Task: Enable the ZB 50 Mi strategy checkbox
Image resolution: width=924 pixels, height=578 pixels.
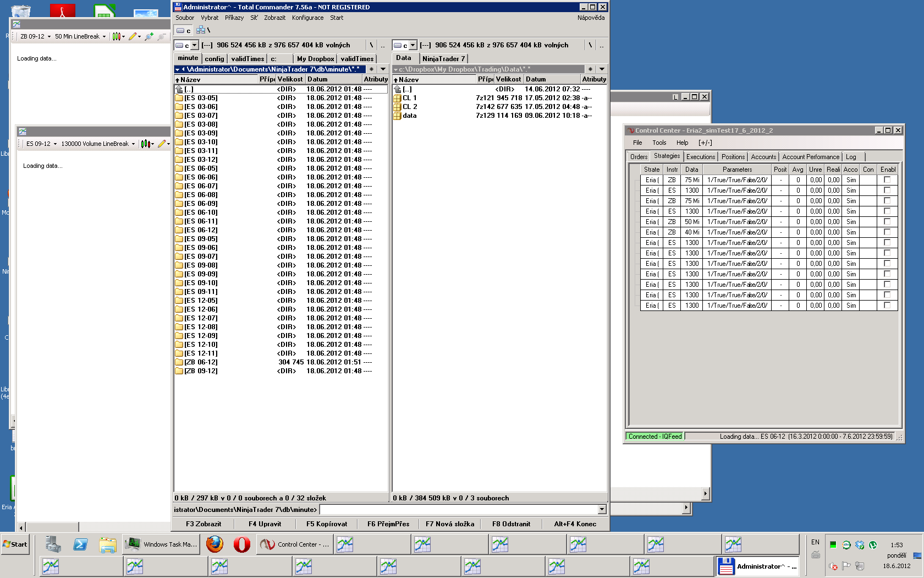Action: pos(887,222)
